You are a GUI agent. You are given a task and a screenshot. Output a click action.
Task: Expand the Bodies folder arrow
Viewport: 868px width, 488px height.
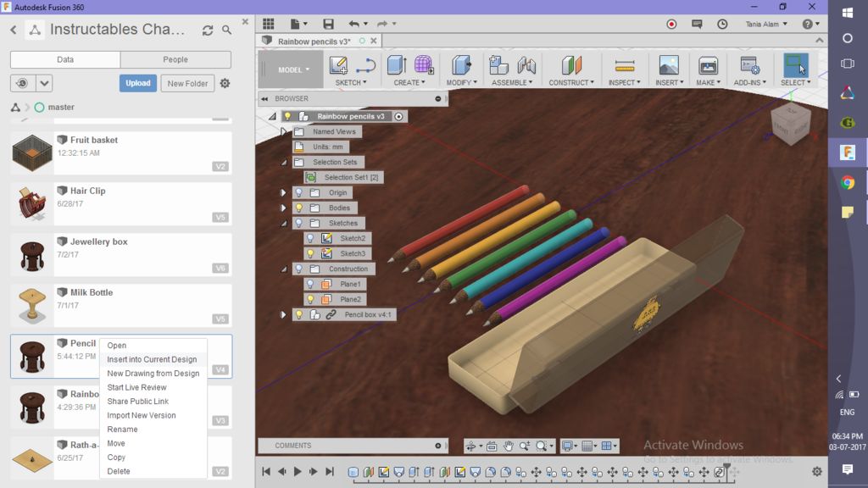point(283,208)
